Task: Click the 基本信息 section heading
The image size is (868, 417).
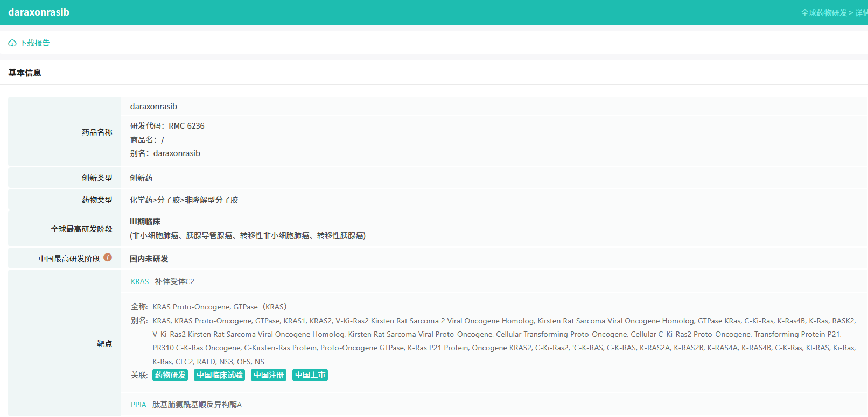Action: point(25,73)
